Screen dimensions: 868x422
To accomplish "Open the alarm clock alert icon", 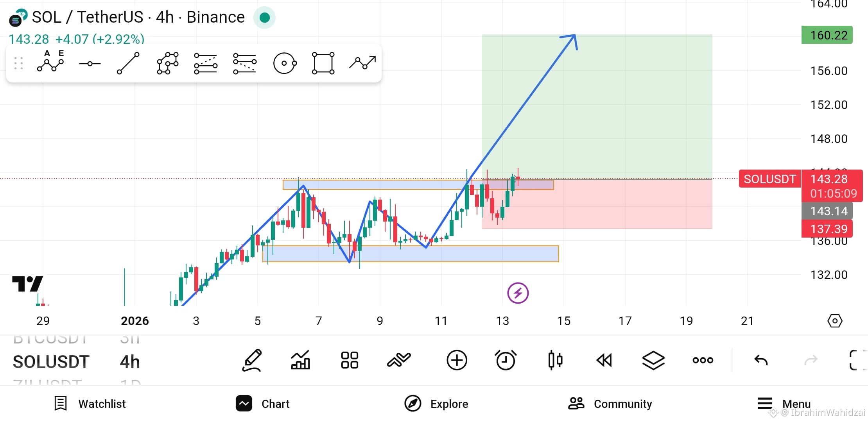I will tap(506, 360).
